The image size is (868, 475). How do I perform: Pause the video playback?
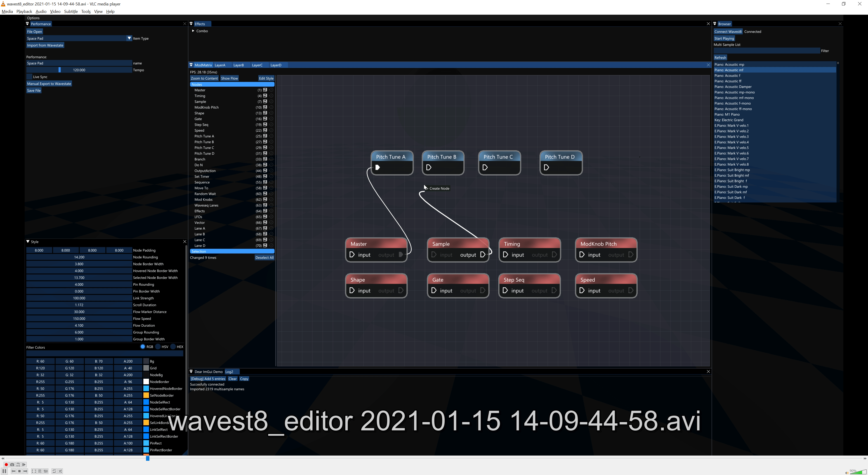click(4, 471)
